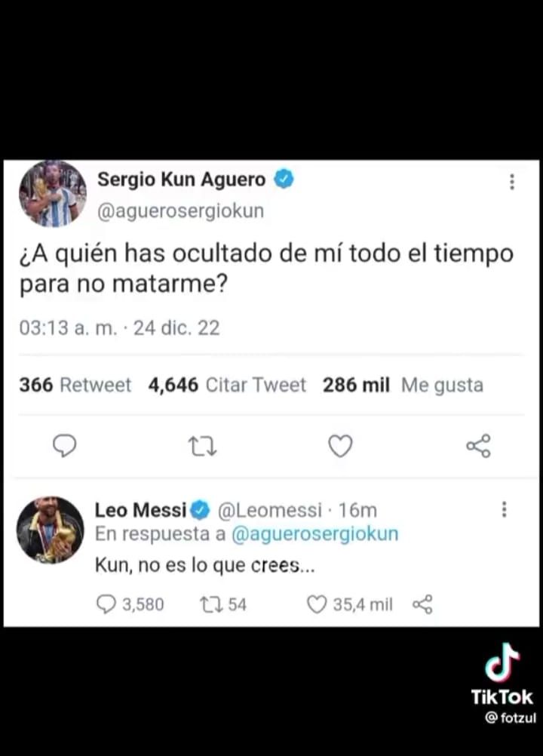Click reply icon on Leo Messi's reply

pyautogui.click(x=108, y=604)
